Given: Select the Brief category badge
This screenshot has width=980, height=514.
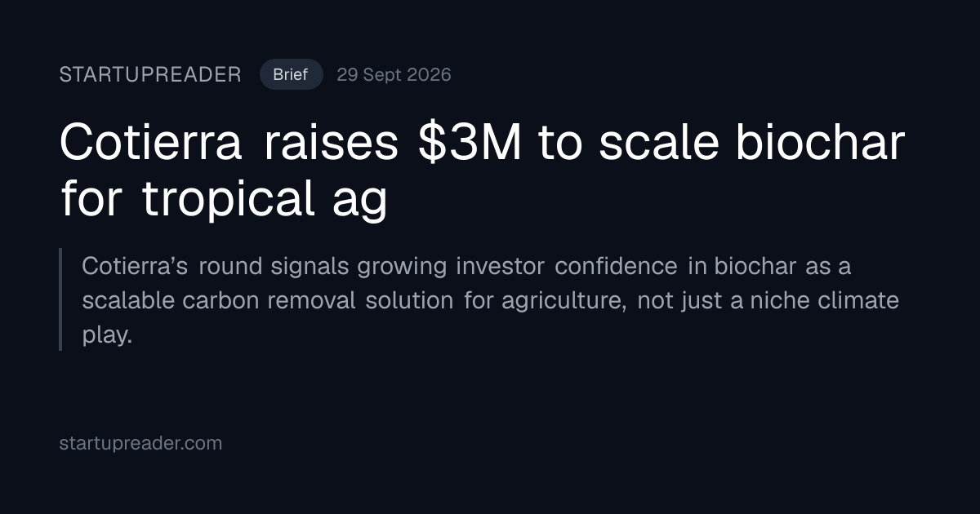Looking at the screenshot, I should click(291, 75).
